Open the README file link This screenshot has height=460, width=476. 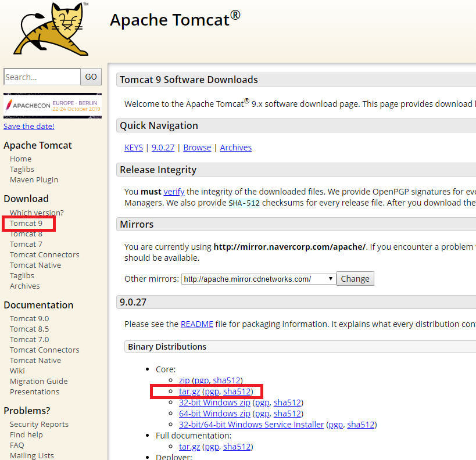coord(197,324)
